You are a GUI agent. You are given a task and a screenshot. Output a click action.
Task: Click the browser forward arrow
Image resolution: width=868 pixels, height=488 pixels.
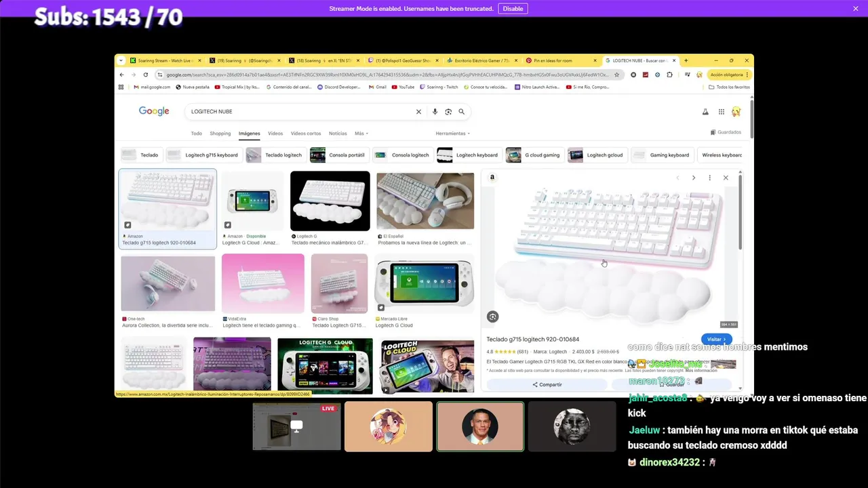pyautogui.click(x=133, y=75)
